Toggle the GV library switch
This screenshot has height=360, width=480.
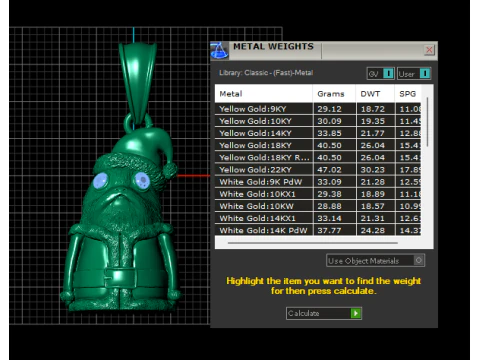(x=381, y=74)
